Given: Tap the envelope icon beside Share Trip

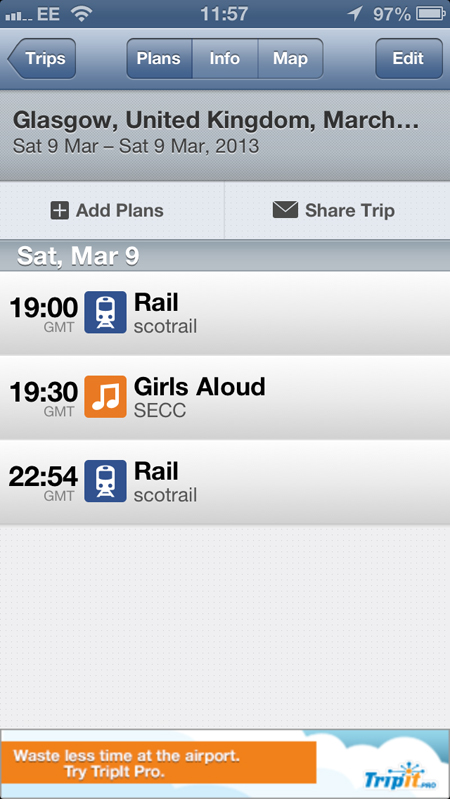Looking at the screenshot, I should 285,210.
